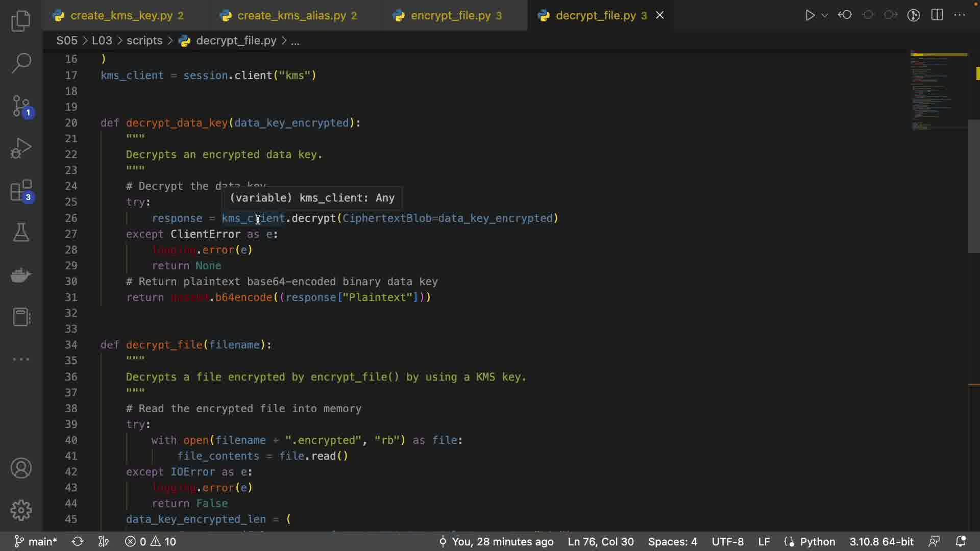Open the Explorer view in activity bar
This screenshot has height=551, width=980.
pyautogui.click(x=21, y=21)
